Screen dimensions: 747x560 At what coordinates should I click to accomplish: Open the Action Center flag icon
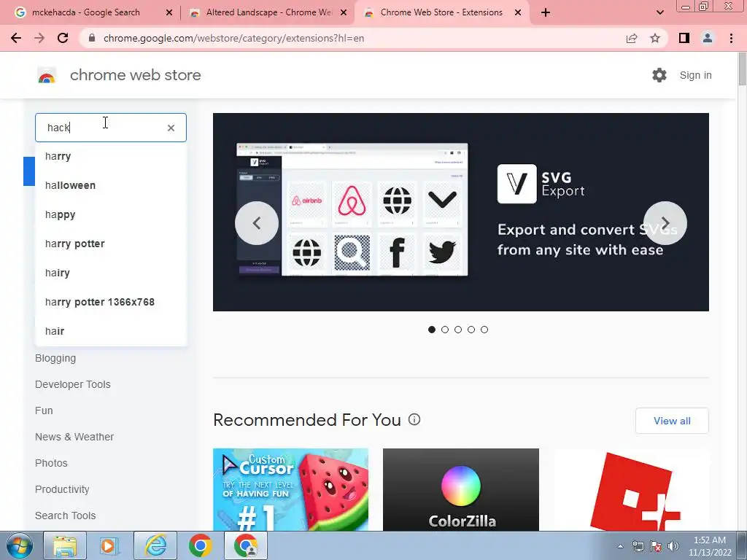click(656, 546)
